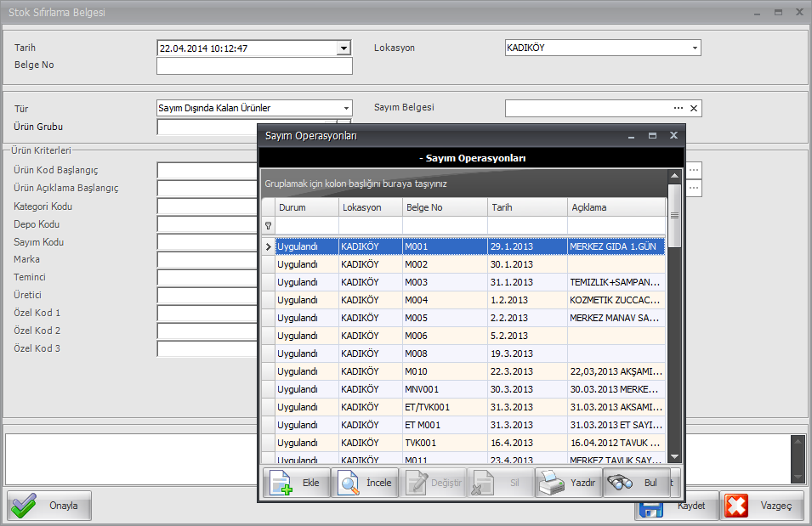Click the grid vertical scrollbar thumb
Image resolution: width=812 pixels, height=526 pixels.
(x=674, y=215)
